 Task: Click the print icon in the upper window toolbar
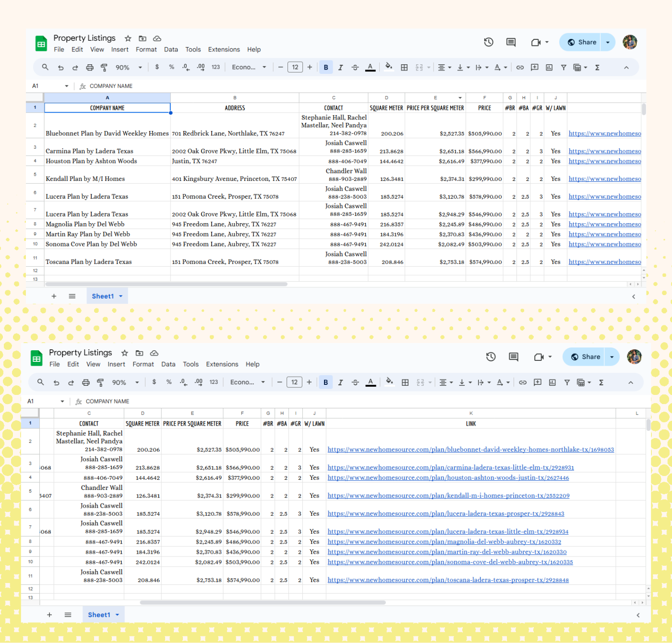tap(90, 68)
